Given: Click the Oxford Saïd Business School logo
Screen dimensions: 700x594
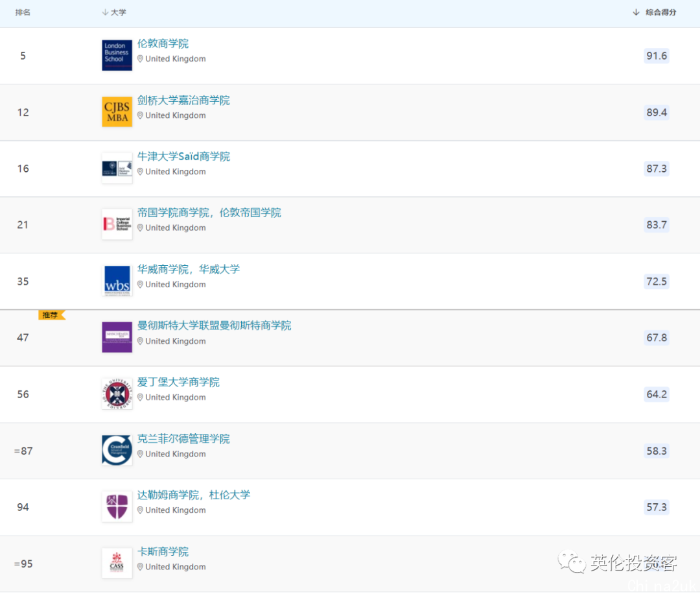Looking at the screenshot, I should (117, 169).
